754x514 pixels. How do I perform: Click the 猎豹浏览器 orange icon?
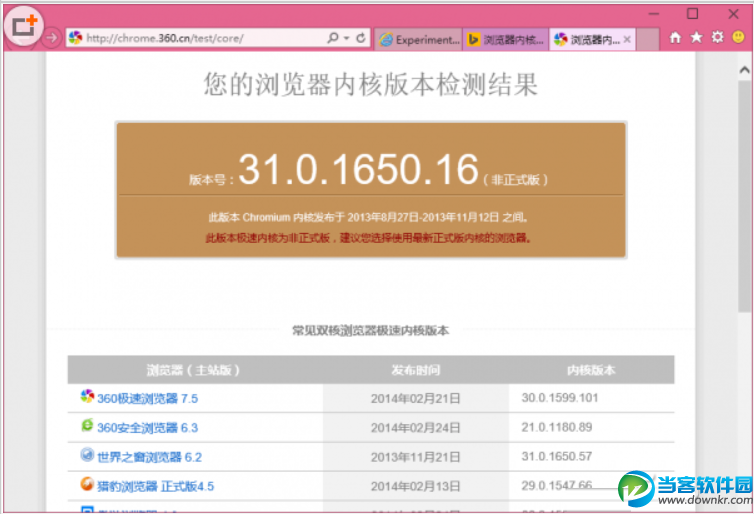87,484
